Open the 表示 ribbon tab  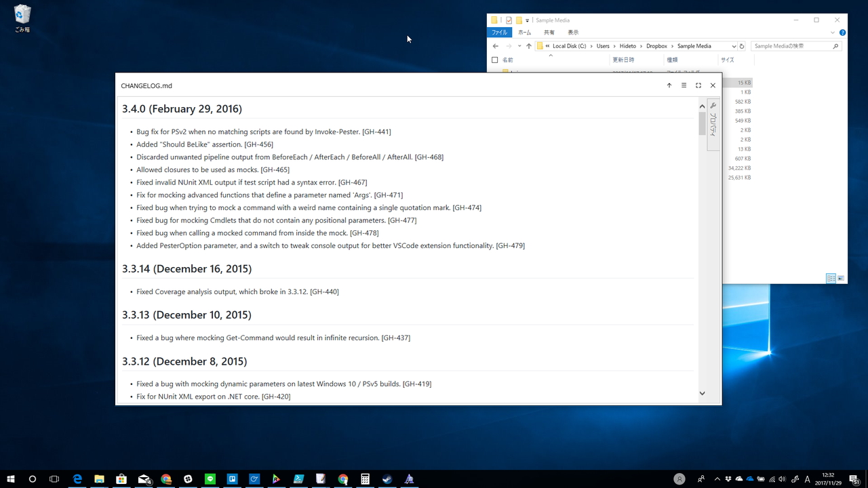click(x=573, y=32)
